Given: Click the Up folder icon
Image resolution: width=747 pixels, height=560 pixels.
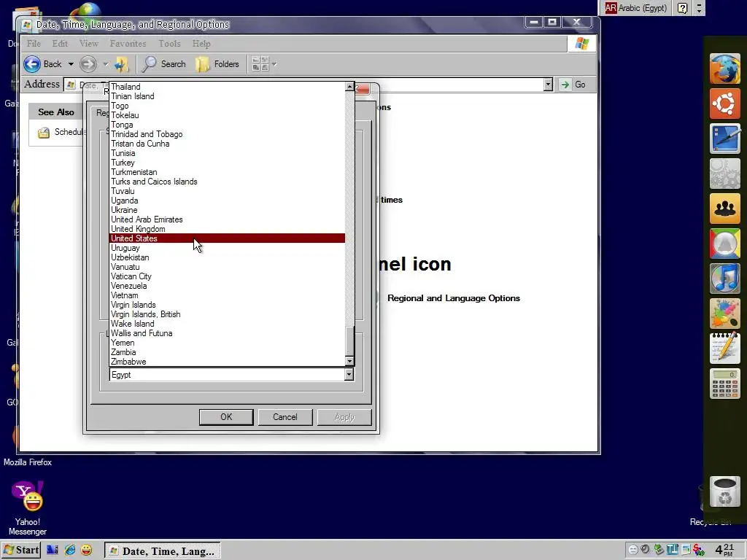Looking at the screenshot, I should (x=122, y=64).
